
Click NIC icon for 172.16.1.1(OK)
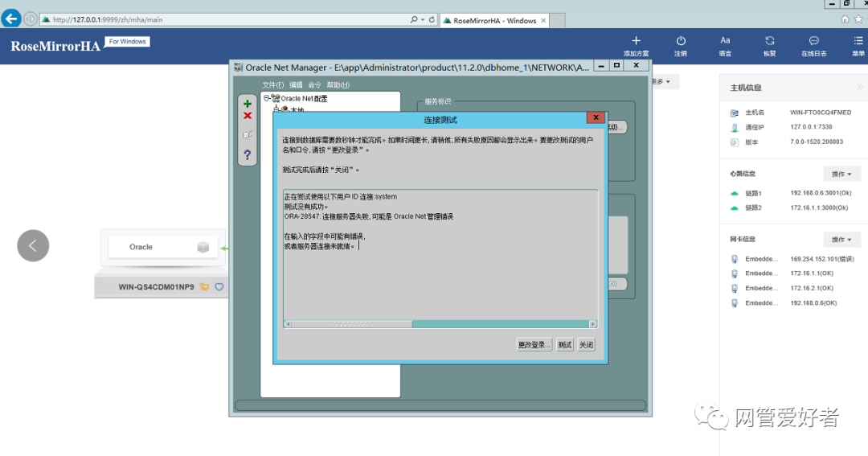point(735,273)
